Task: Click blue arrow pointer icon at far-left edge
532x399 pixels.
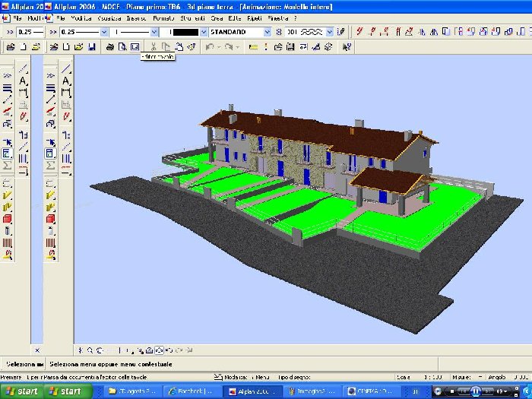Action: pyautogui.click(x=7, y=142)
